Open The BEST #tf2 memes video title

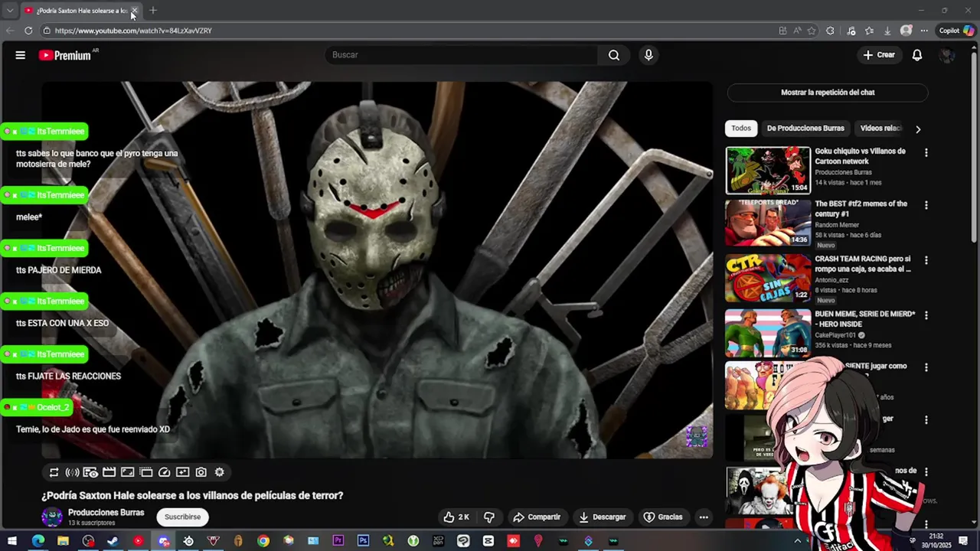coord(861,209)
